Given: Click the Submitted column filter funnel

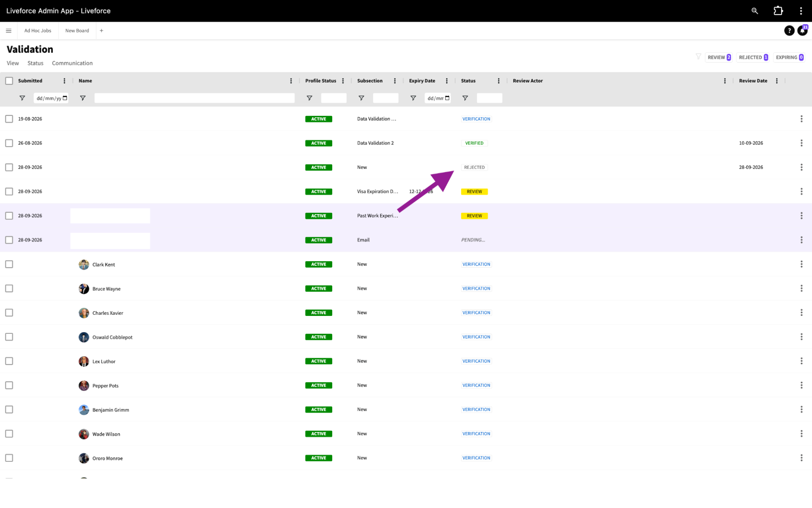Looking at the screenshot, I should [x=22, y=98].
